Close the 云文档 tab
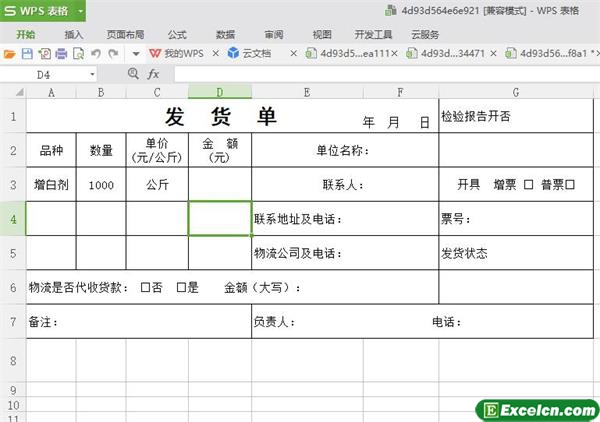 pyautogui.click(x=293, y=54)
